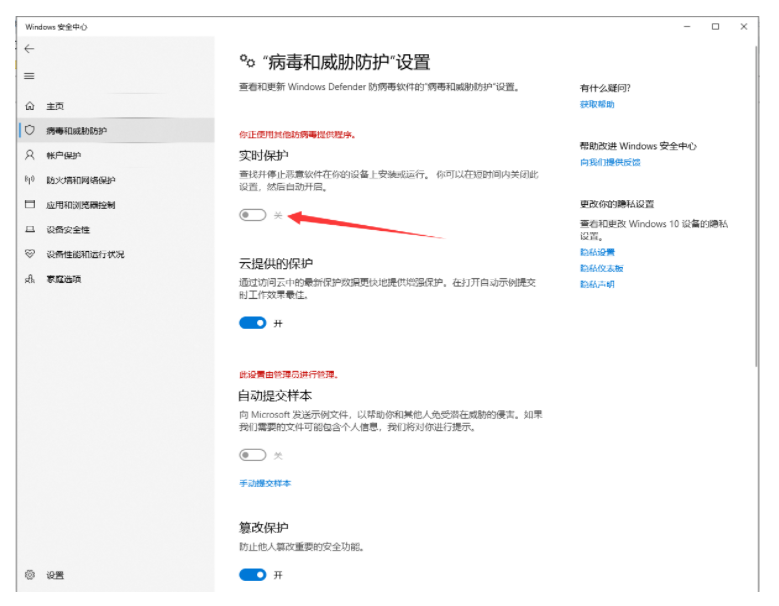The height and width of the screenshot is (606, 779).
Task: Click the 获取帮助 link
Action: 597,104
